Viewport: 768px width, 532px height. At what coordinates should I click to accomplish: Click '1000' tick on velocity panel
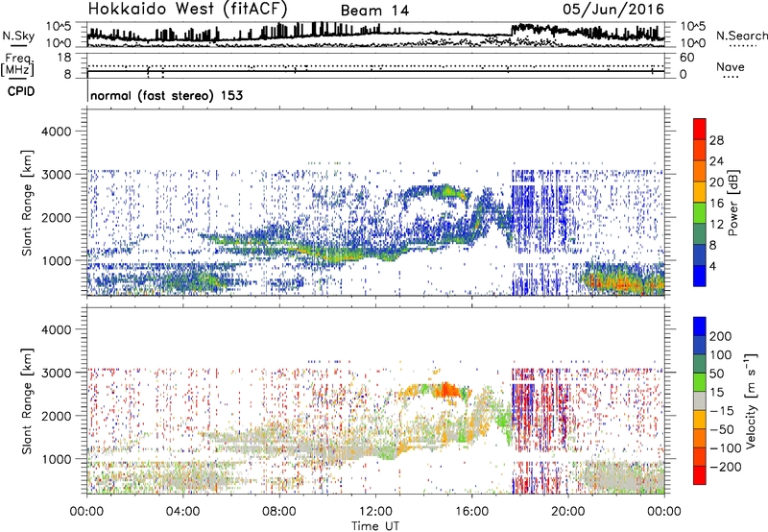pos(56,459)
